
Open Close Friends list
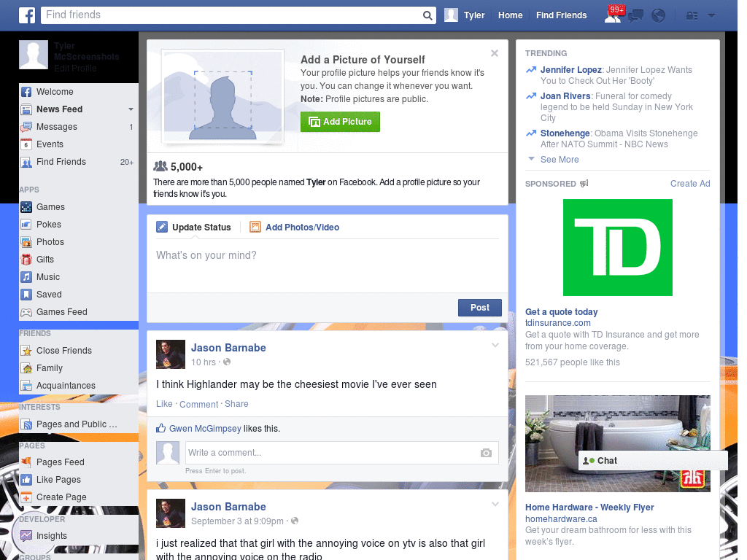(x=79, y=351)
